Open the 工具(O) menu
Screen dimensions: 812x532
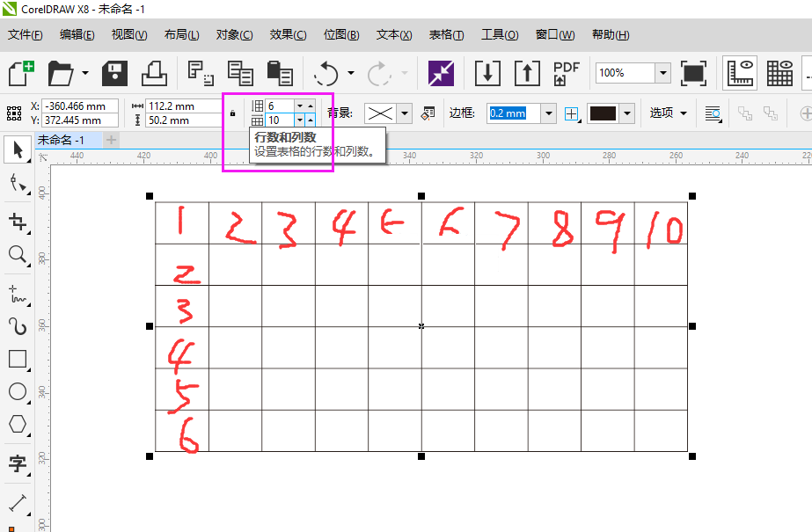(x=500, y=34)
